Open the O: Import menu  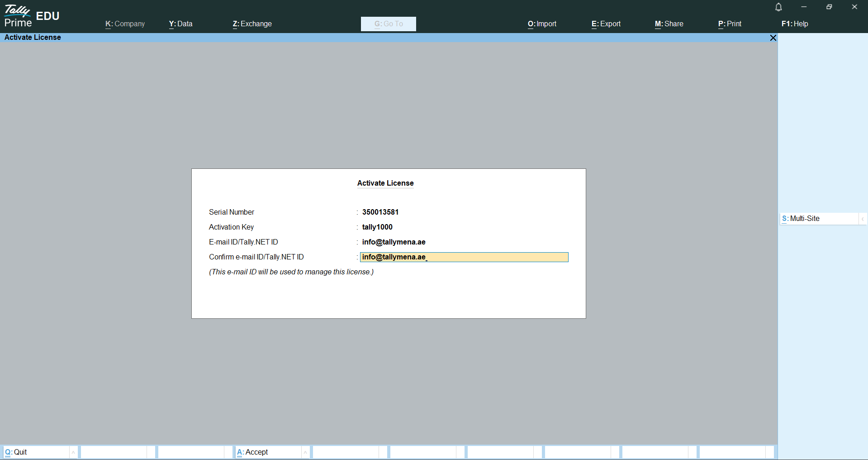[542, 24]
